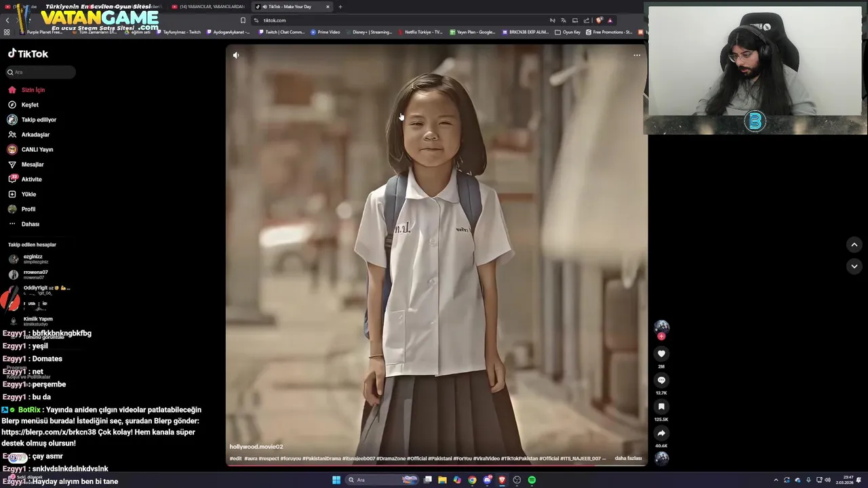Open 'CANLI Yayın' section
Screen dimensions: 868x488
[30, 149]
